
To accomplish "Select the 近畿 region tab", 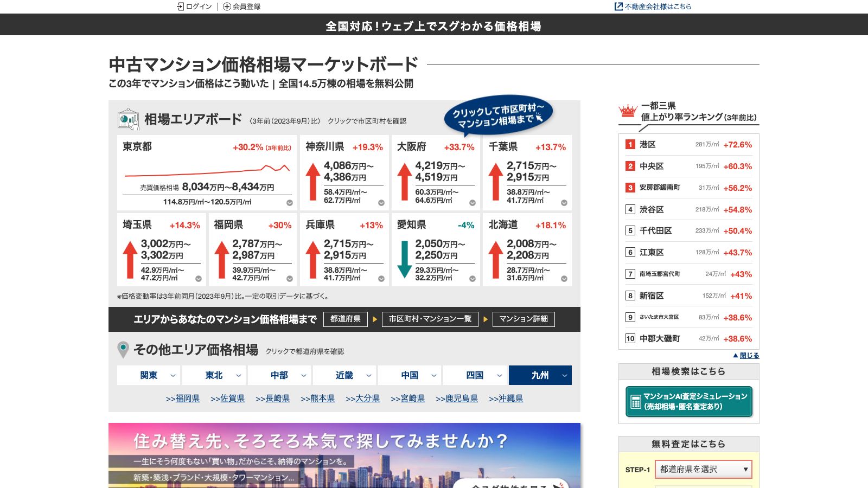I will 344,375.
